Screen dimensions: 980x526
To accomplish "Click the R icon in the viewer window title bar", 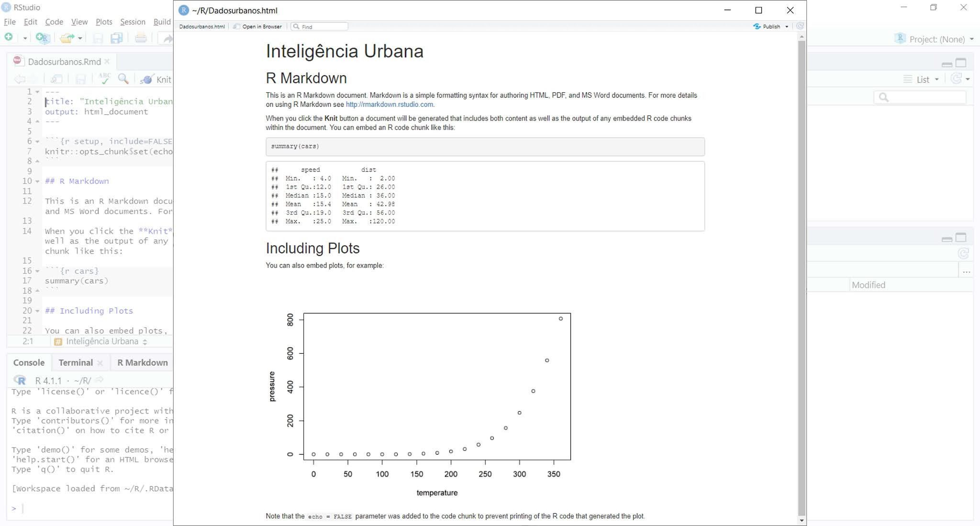I will click(184, 10).
